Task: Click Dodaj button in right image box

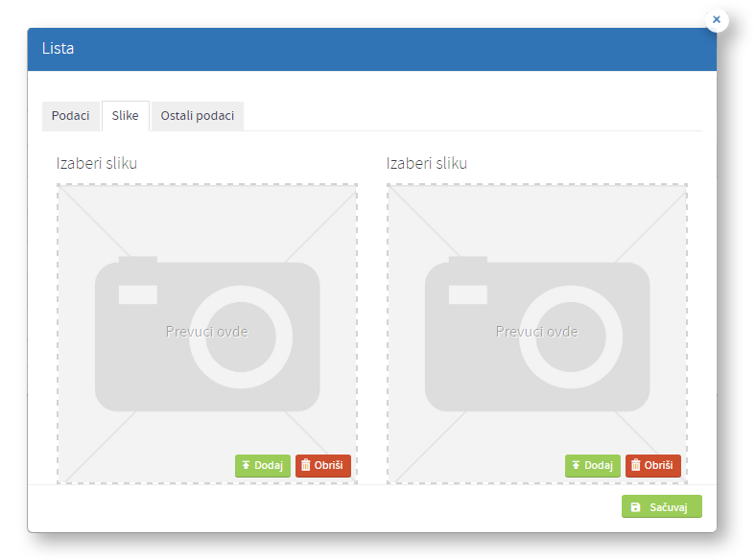Action: pos(593,465)
